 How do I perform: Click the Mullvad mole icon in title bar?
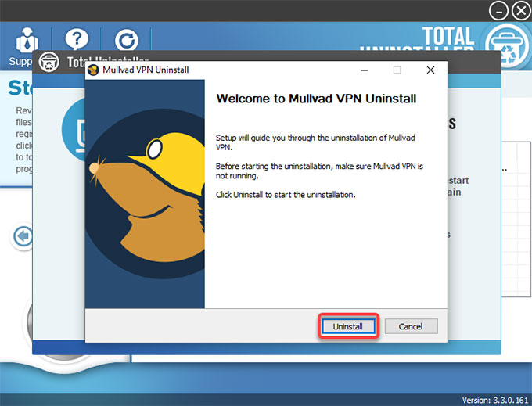click(x=93, y=70)
